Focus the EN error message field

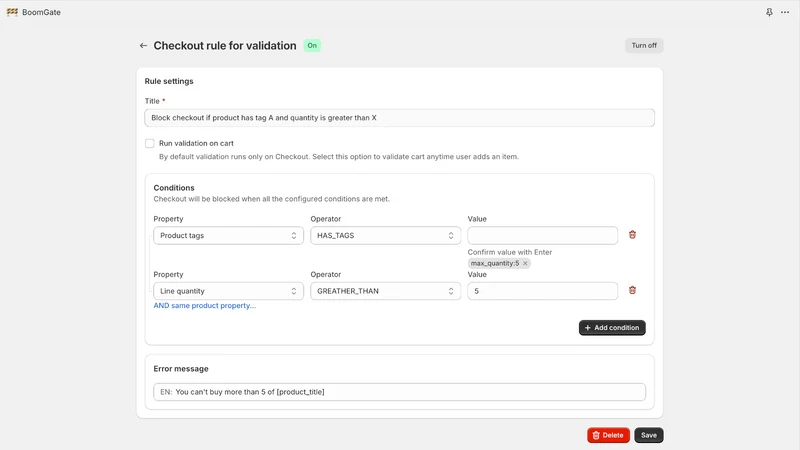399,392
